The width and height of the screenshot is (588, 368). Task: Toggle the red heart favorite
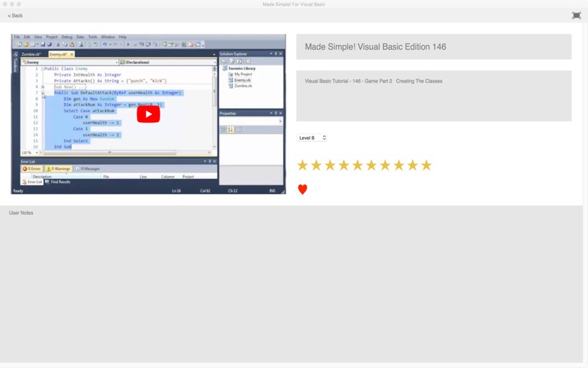[303, 189]
